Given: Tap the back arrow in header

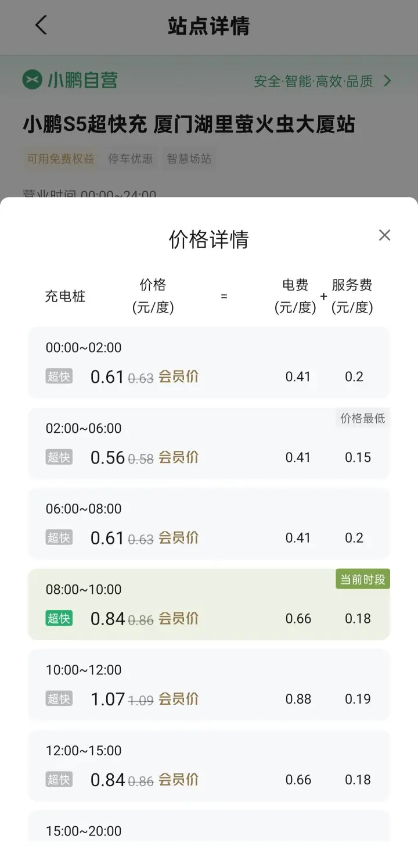Looking at the screenshot, I should coord(41,26).
